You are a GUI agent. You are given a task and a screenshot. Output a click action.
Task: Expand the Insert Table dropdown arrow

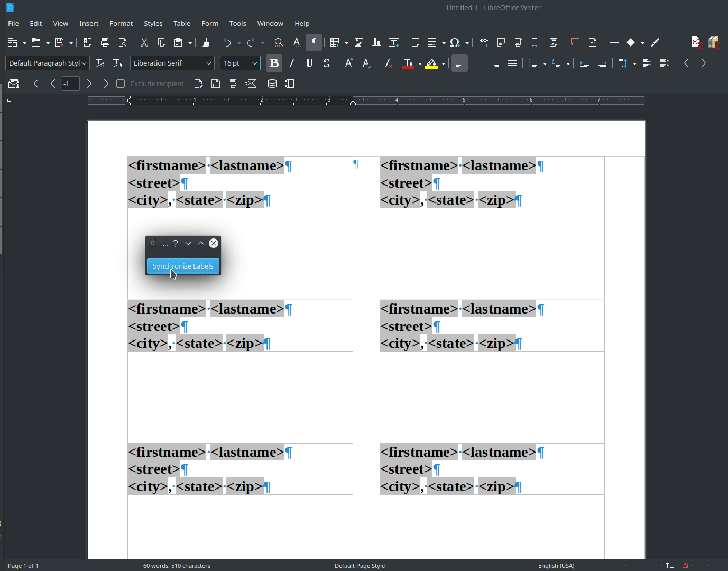(x=346, y=43)
